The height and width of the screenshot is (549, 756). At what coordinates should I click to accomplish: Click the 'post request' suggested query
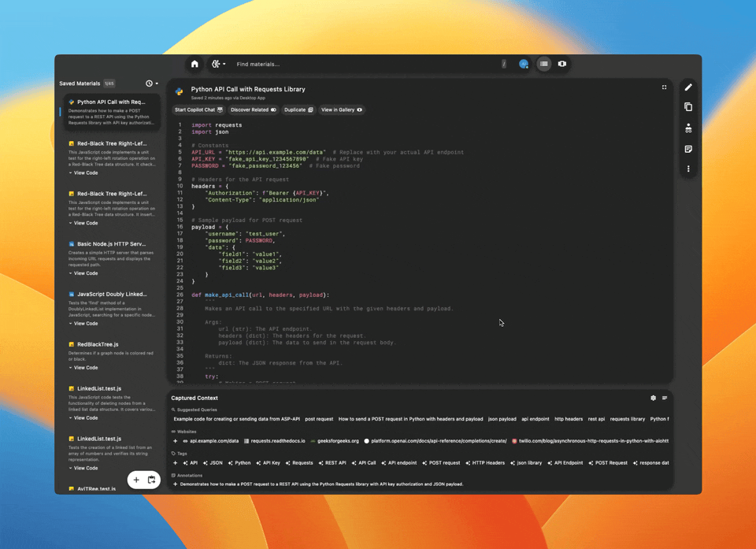(x=319, y=419)
